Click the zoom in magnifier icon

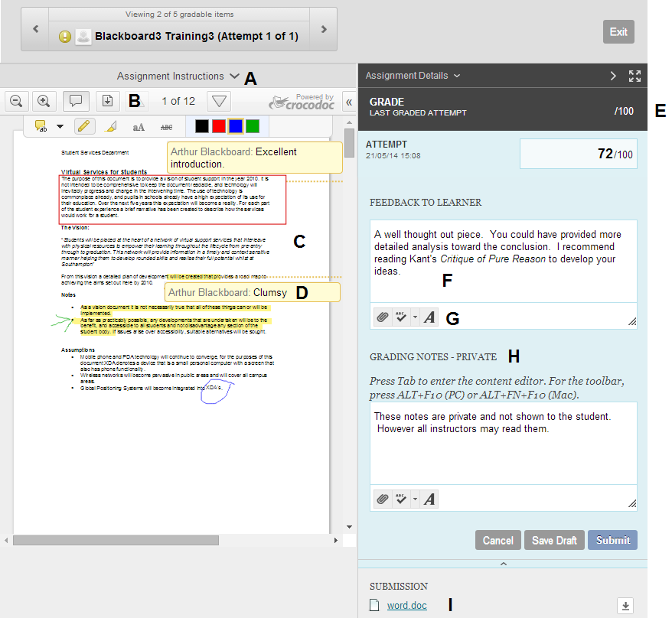(44, 101)
